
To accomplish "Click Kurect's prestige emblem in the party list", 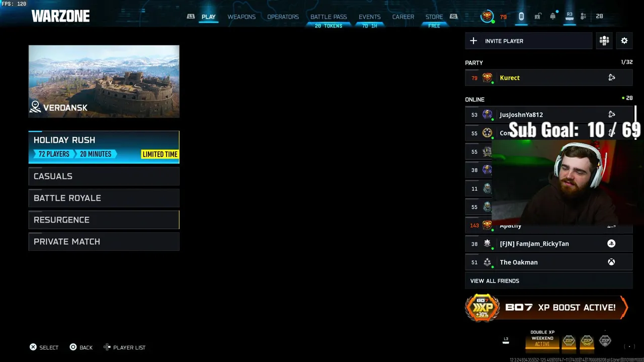I will pos(487,77).
